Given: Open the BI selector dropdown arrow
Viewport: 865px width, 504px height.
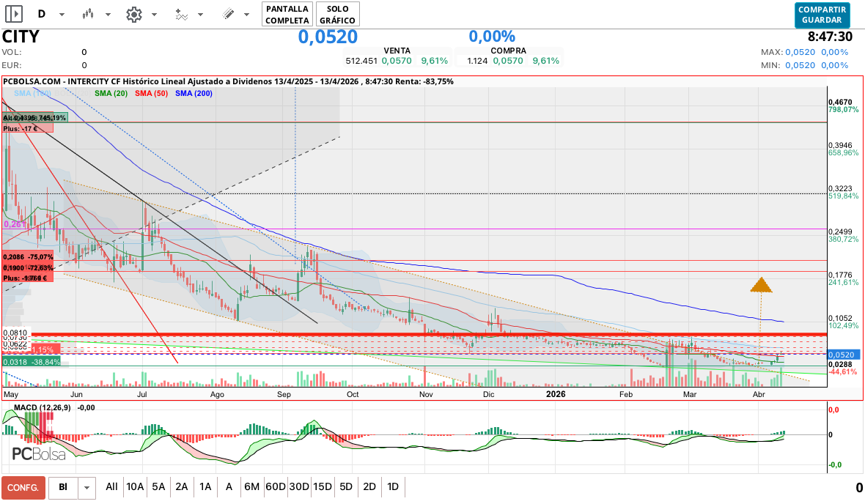Looking at the screenshot, I should click(87, 487).
